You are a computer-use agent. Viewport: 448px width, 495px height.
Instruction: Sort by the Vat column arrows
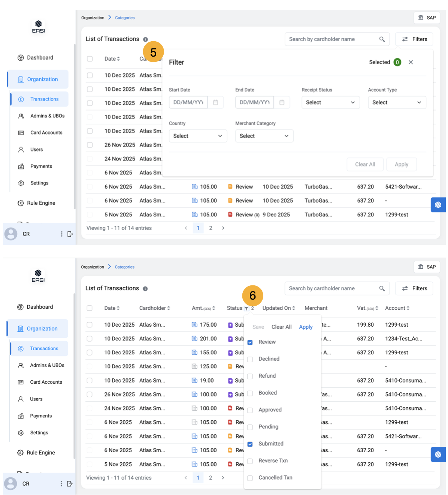tap(376, 308)
